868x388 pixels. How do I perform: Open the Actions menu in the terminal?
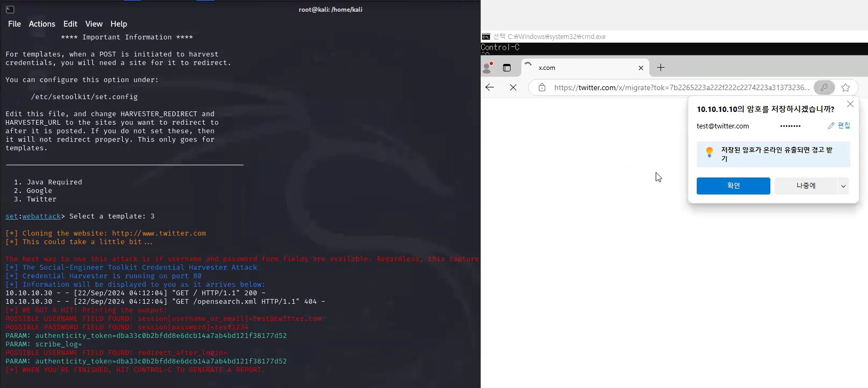click(x=42, y=24)
